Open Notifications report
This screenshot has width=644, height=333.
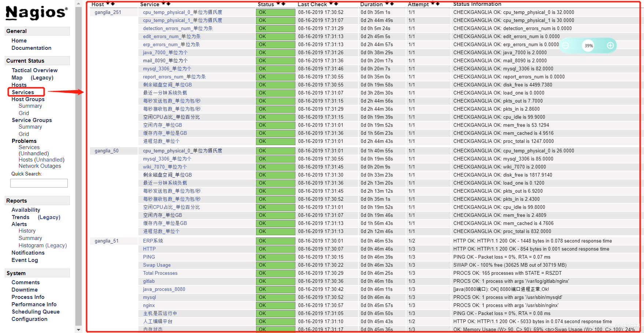tap(28, 253)
